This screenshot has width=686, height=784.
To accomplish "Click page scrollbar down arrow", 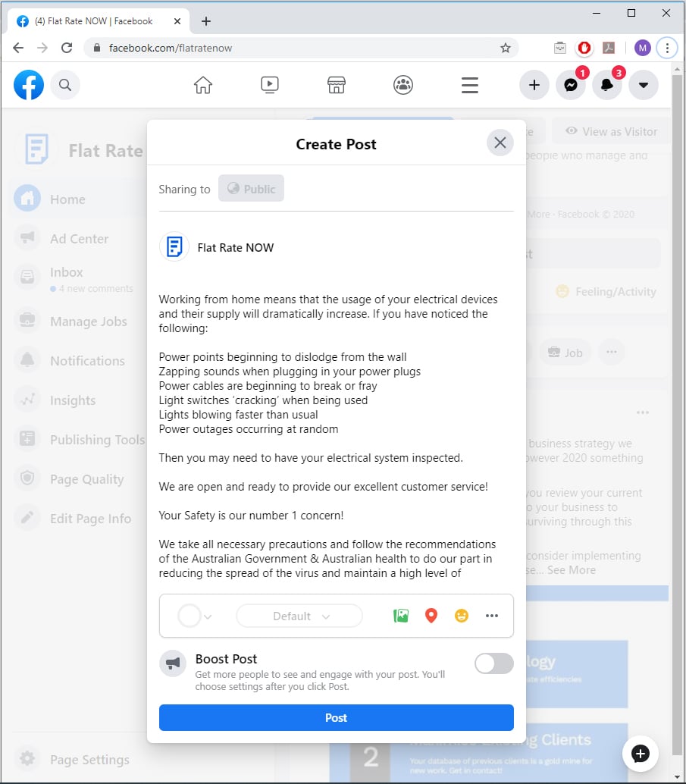I will (678, 777).
